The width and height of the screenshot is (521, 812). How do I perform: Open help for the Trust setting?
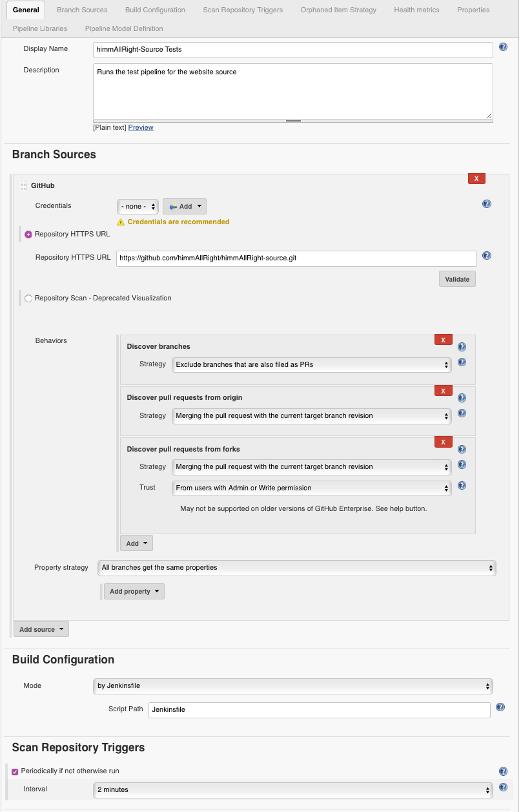point(462,486)
